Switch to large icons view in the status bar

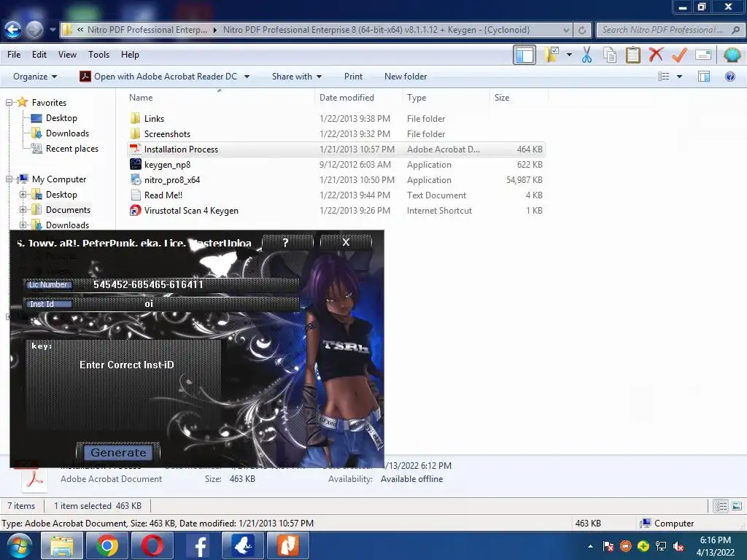737,506
